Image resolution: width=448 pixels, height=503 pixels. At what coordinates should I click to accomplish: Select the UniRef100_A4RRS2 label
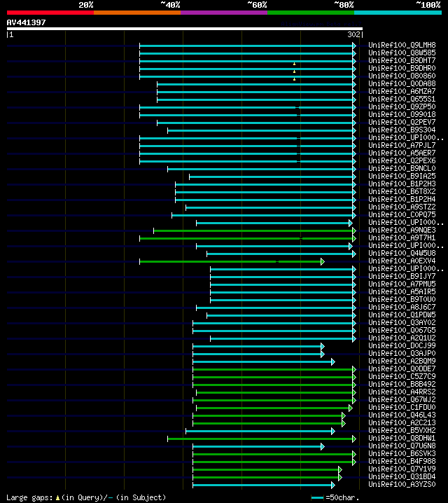pyautogui.click(x=402, y=392)
